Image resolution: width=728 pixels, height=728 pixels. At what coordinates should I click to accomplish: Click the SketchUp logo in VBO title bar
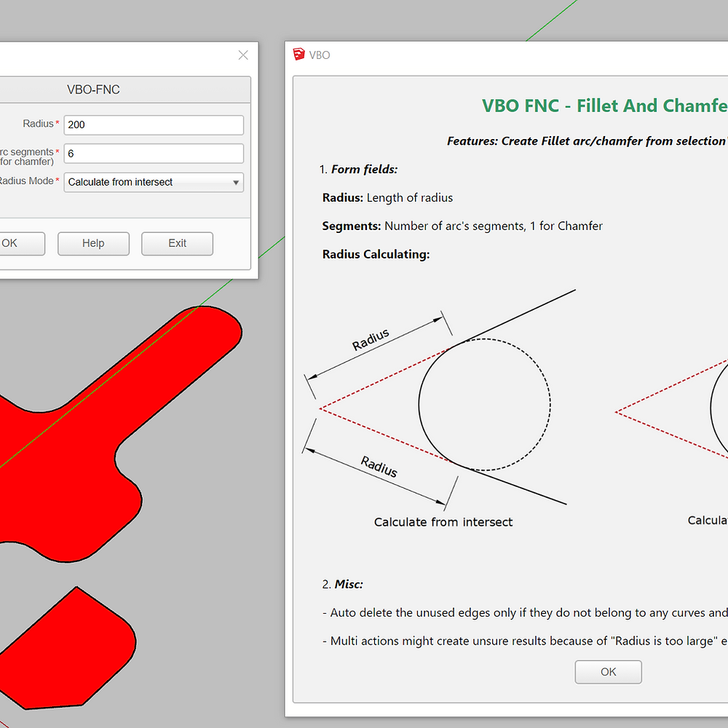click(x=298, y=55)
